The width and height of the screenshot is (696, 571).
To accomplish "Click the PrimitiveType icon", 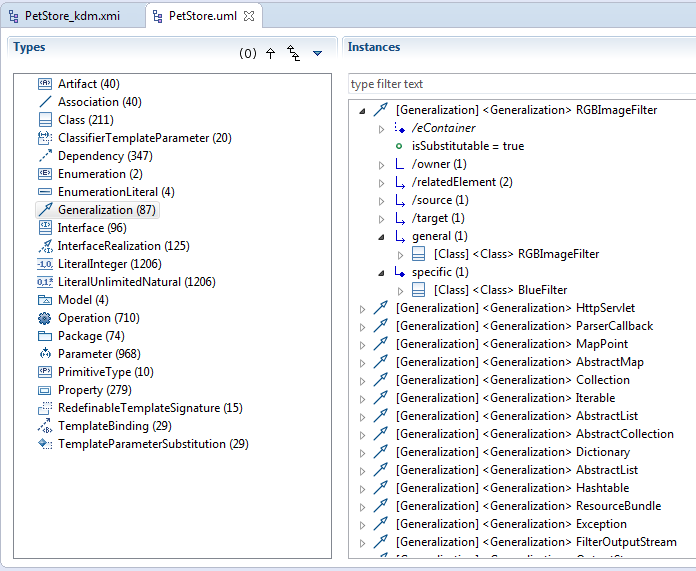I will coord(45,372).
